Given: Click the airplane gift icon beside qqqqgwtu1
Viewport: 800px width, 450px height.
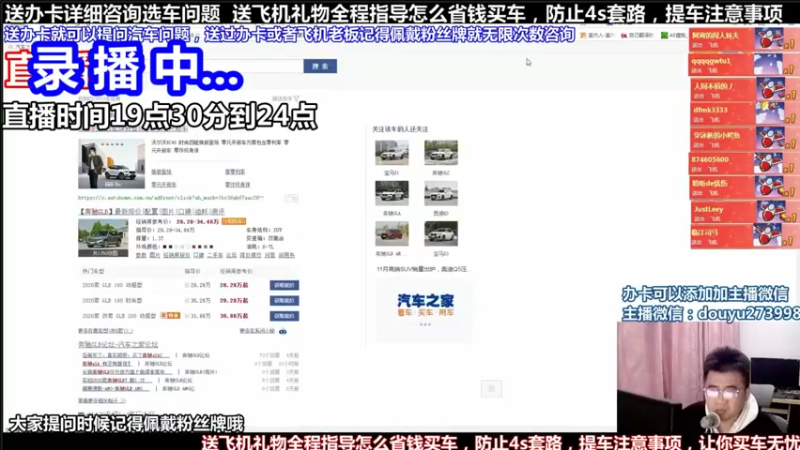Looking at the screenshot, I should pos(768,64).
